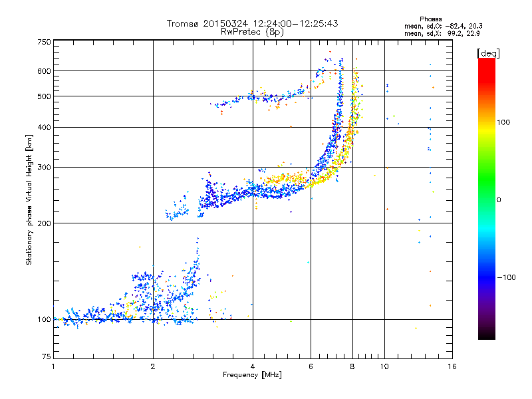Click the x-axis tick label '1'

click(53, 366)
